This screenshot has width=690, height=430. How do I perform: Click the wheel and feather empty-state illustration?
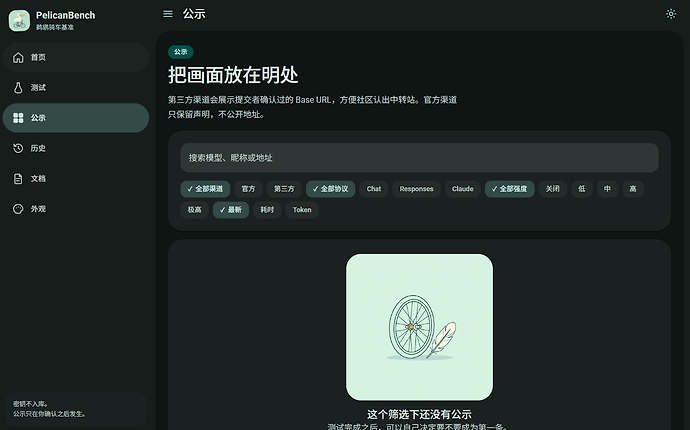419,327
